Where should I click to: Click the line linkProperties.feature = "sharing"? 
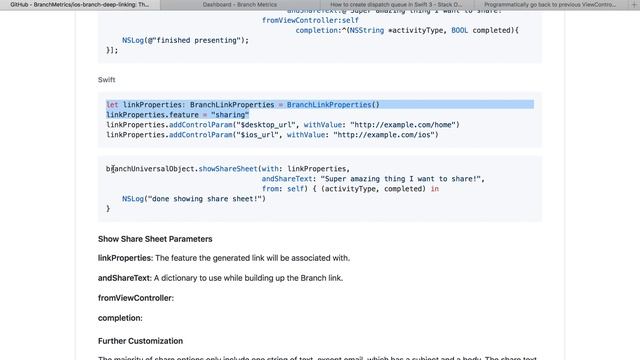click(x=178, y=115)
